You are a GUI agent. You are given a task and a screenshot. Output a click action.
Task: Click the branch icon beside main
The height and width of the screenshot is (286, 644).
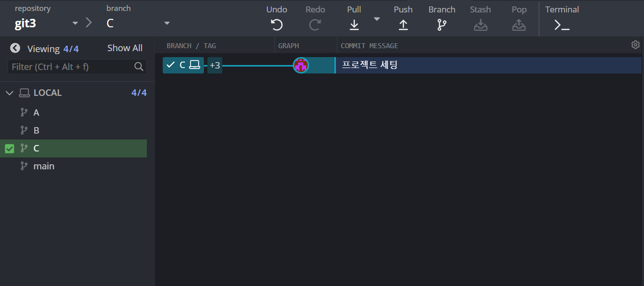[24, 166]
